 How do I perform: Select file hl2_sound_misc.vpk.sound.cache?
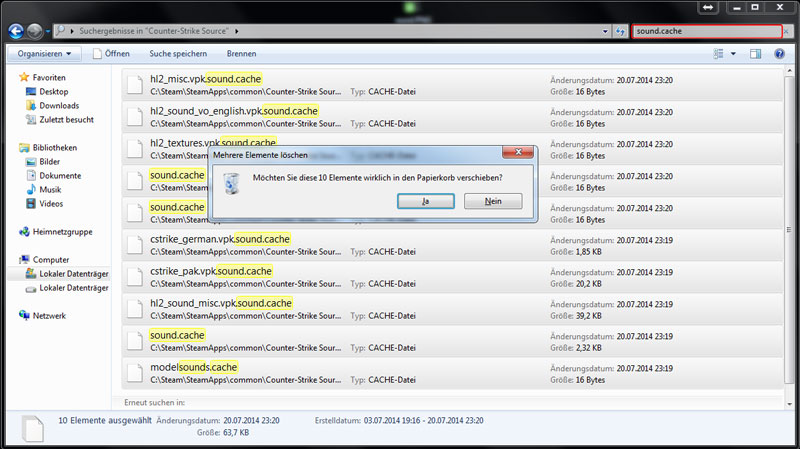point(452,309)
